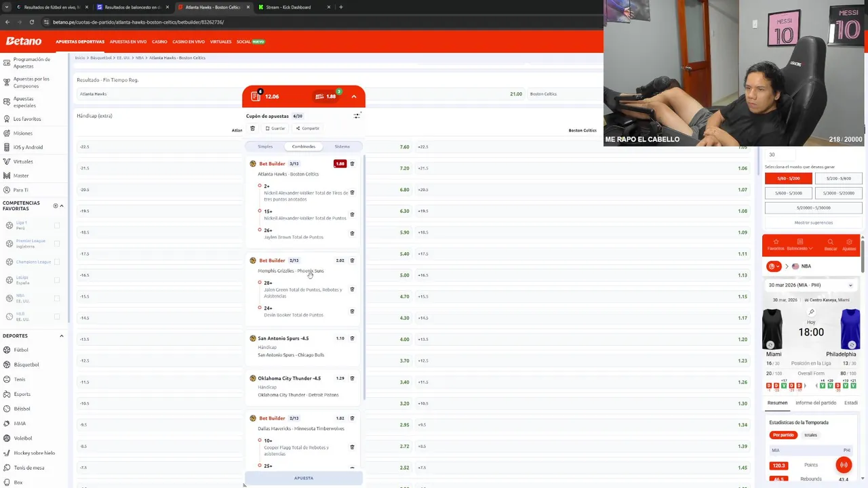Open Ajustes gear in the stats widget

pyautogui.click(x=849, y=244)
